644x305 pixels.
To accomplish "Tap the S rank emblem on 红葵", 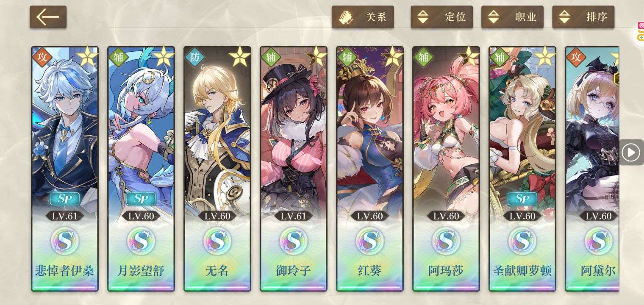I will [370, 241].
